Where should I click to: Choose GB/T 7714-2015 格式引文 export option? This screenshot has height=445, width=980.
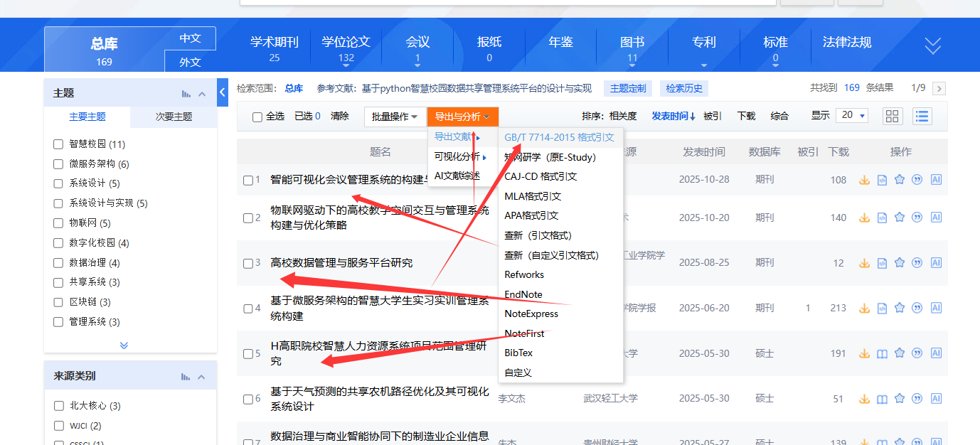point(559,137)
